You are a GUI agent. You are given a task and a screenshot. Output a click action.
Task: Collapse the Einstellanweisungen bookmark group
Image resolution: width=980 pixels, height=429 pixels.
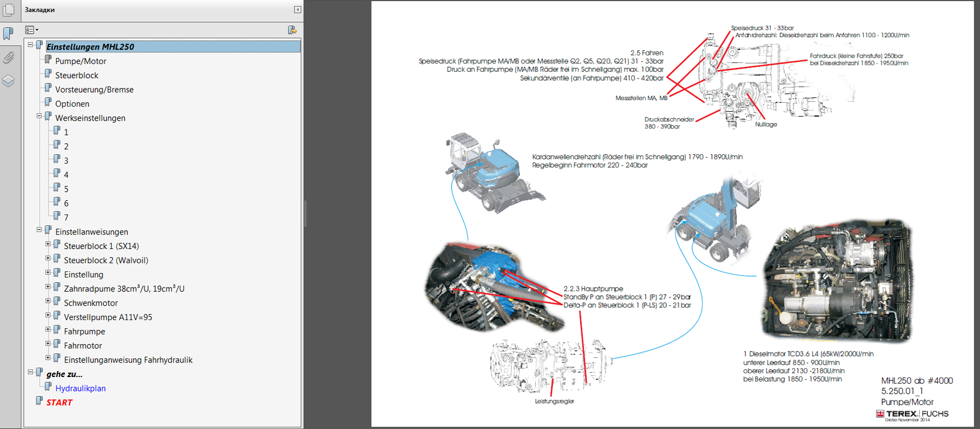[x=39, y=230]
